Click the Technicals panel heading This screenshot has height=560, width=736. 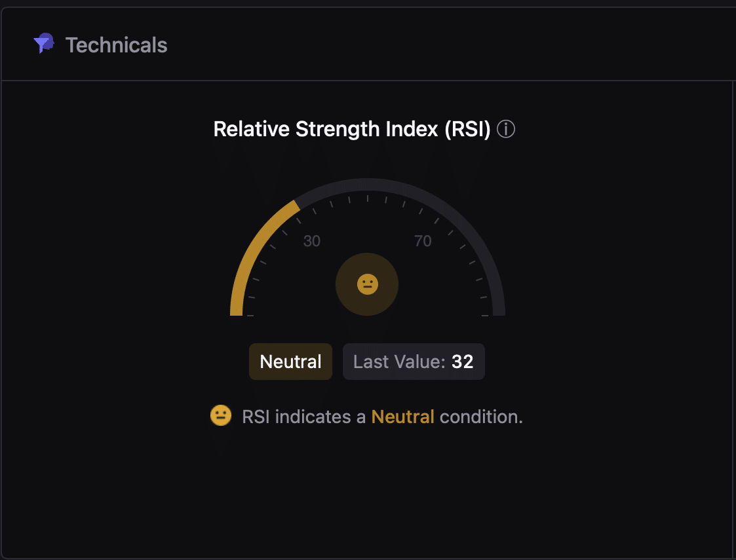117,45
